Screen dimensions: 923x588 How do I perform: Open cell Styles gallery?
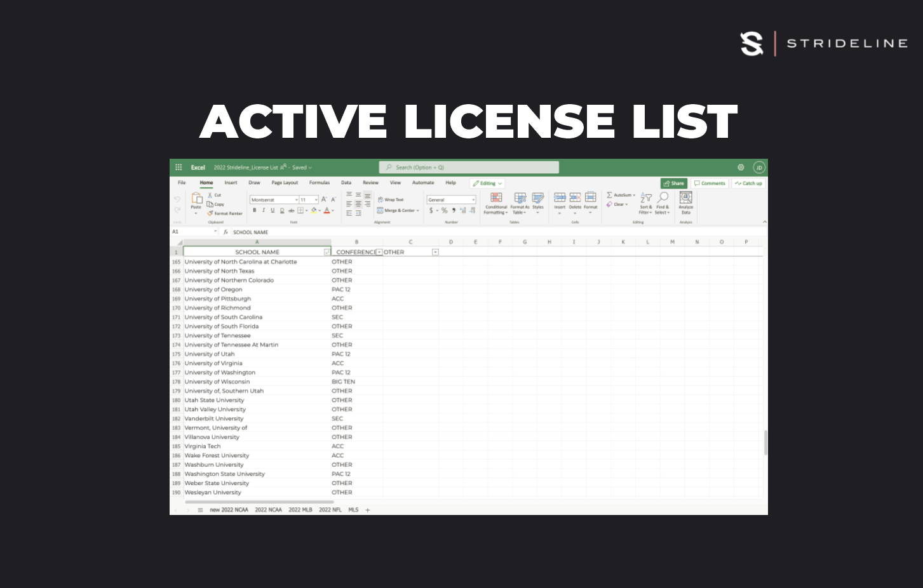click(x=538, y=204)
